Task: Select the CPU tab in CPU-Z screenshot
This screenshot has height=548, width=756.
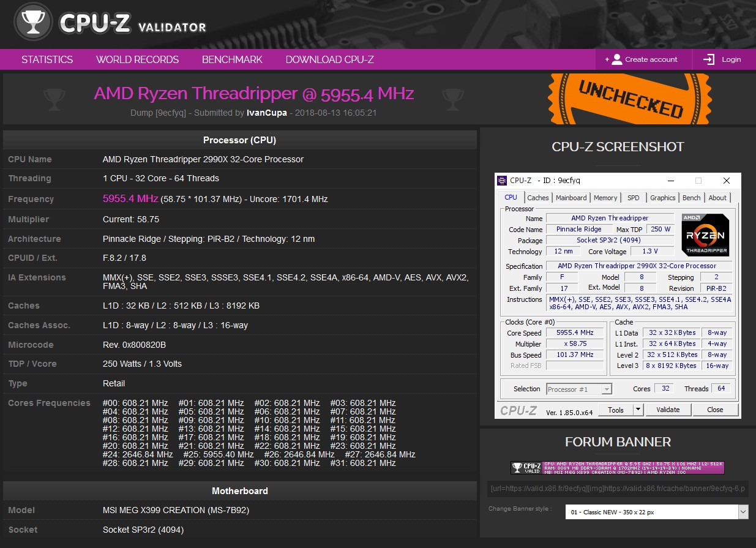Action: (x=511, y=197)
